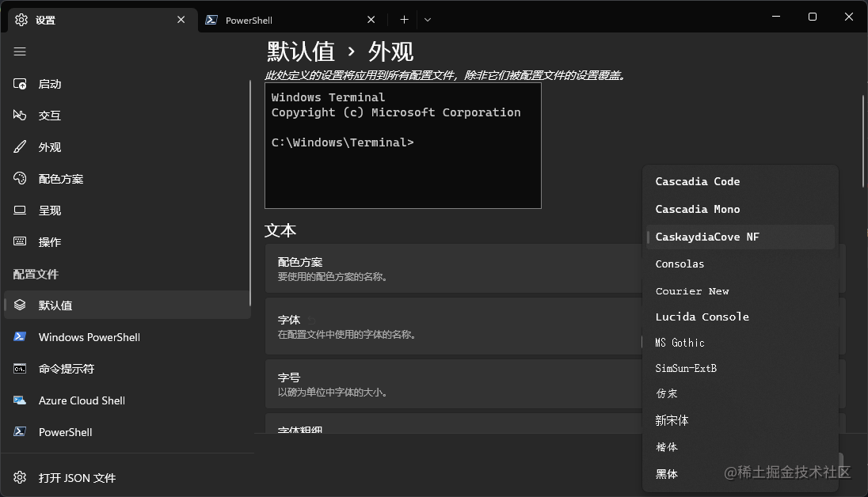Click the 外观 paintbrush icon
This screenshot has width=868, height=497.
(20, 146)
